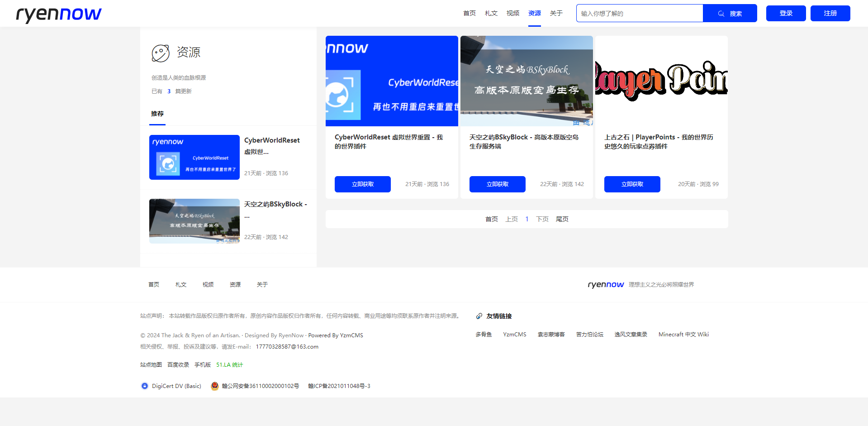Open sidebar CyberWorldReset 虚拟世... title
The image size is (868, 426).
[x=272, y=146]
